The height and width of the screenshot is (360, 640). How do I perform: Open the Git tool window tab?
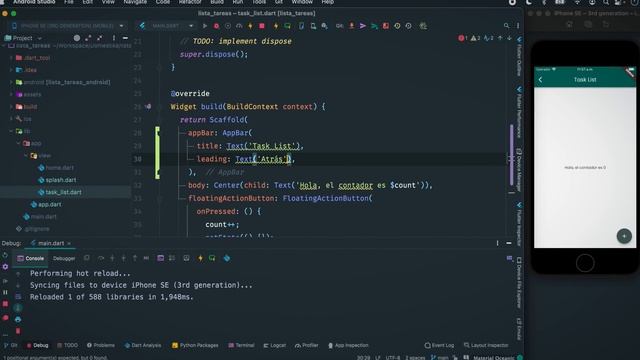coord(11,345)
